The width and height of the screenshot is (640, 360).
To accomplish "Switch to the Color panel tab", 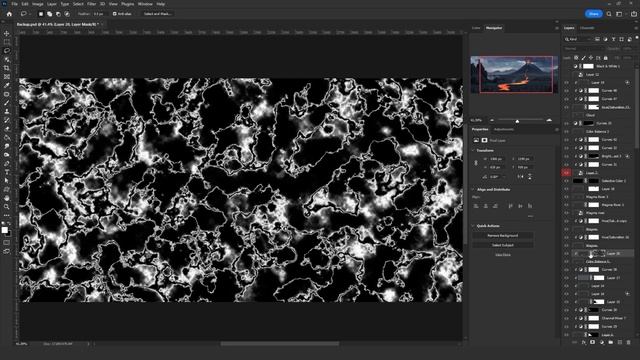I will pos(476,28).
